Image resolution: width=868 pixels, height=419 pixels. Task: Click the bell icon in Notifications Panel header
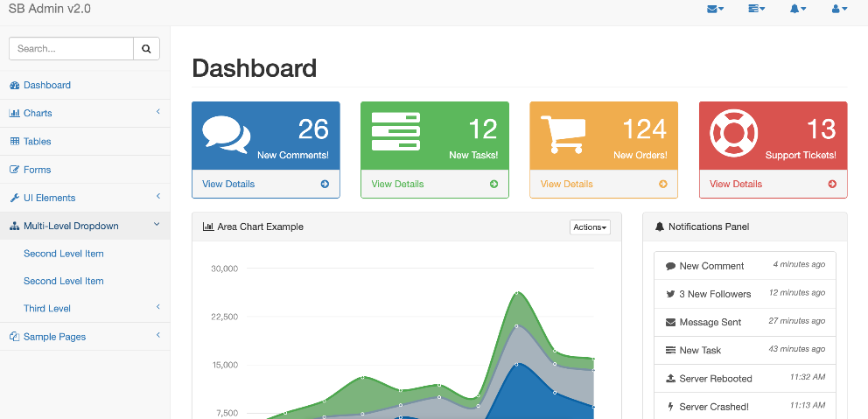pyautogui.click(x=659, y=227)
